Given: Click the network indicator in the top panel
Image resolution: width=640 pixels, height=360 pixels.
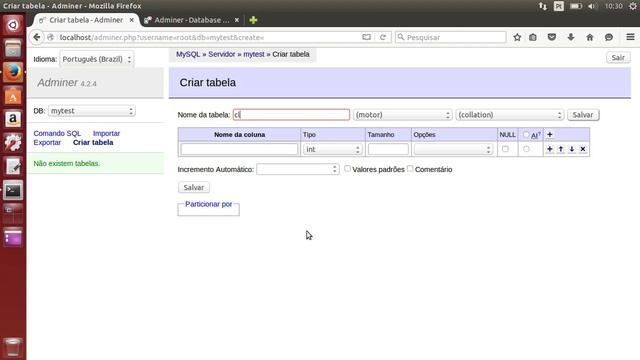Looking at the screenshot, I should coord(543,6).
